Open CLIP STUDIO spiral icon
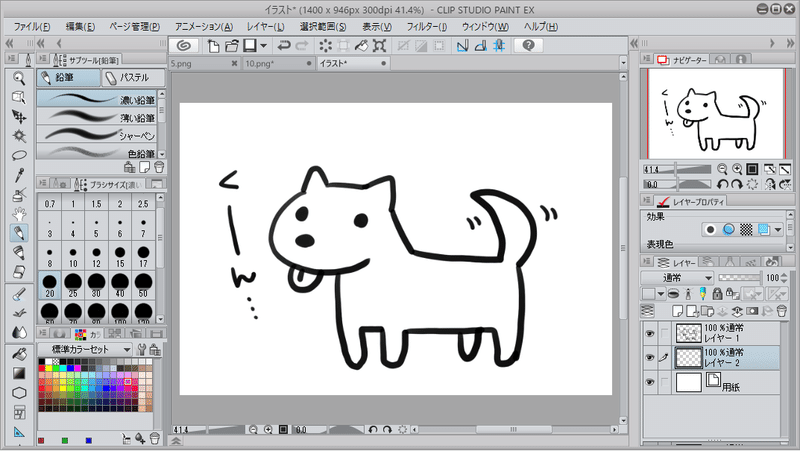Viewport: 800px width, 451px height. click(184, 46)
